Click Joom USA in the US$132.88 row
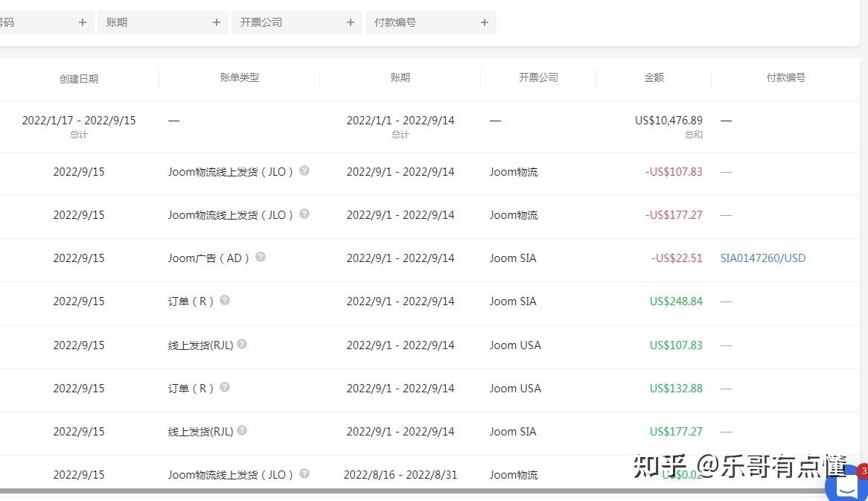 click(x=515, y=388)
